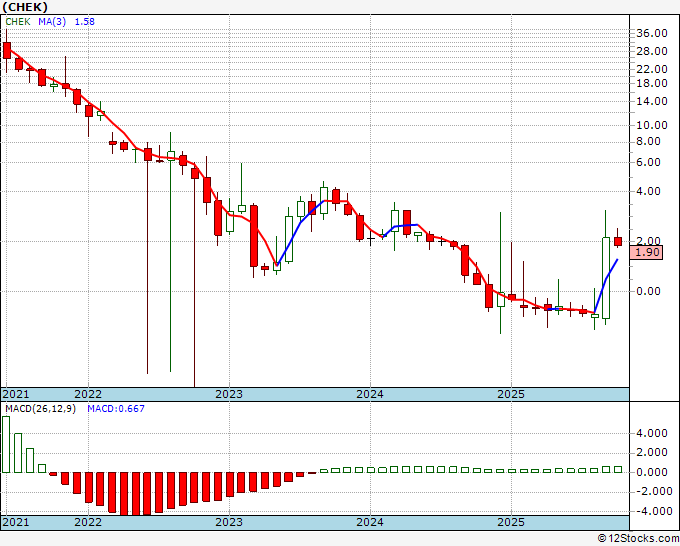The width and height of the screenshot is (680, 546).
Task: Click the 1.58 moving average value
Action: [x=85, y=21]
